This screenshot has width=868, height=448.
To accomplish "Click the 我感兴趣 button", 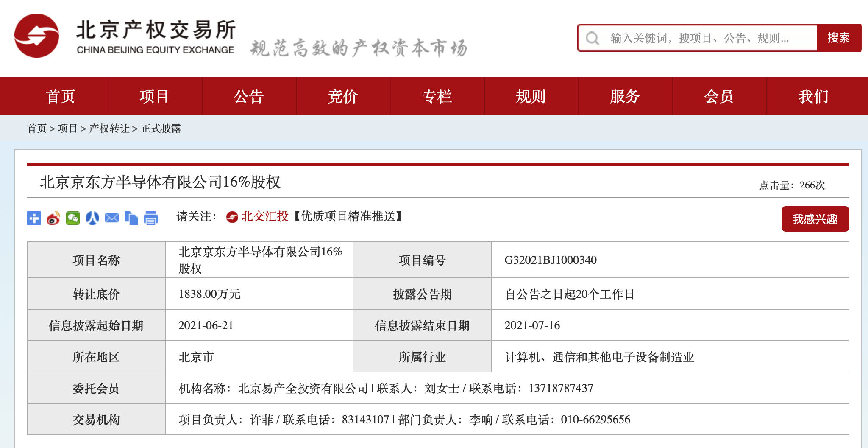I will pos(815,219).
